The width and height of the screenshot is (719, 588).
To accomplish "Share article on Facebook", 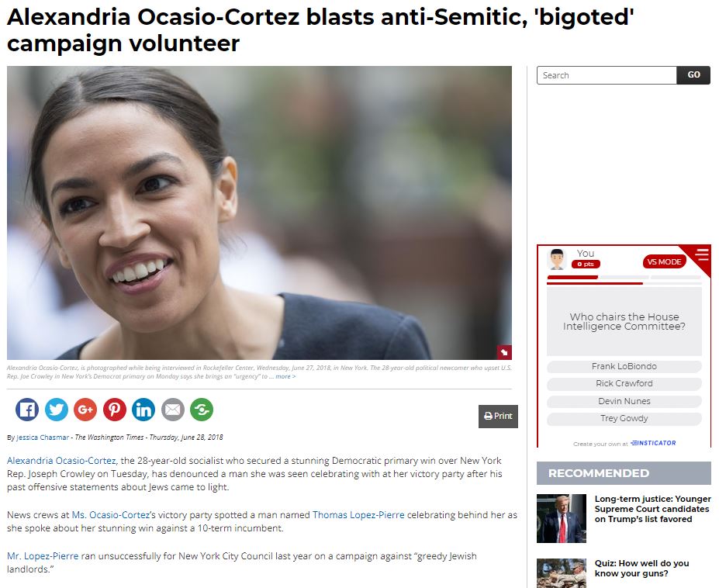I will (27, 410).
